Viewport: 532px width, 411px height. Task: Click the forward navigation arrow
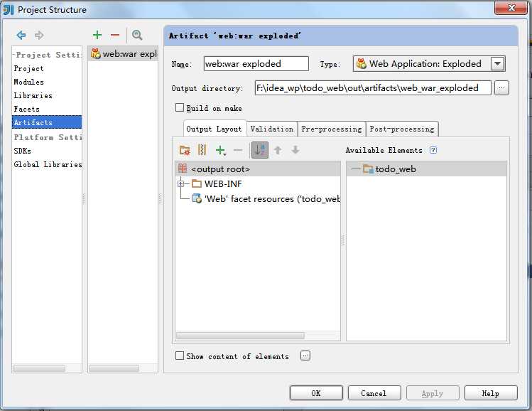coord(39,35)
